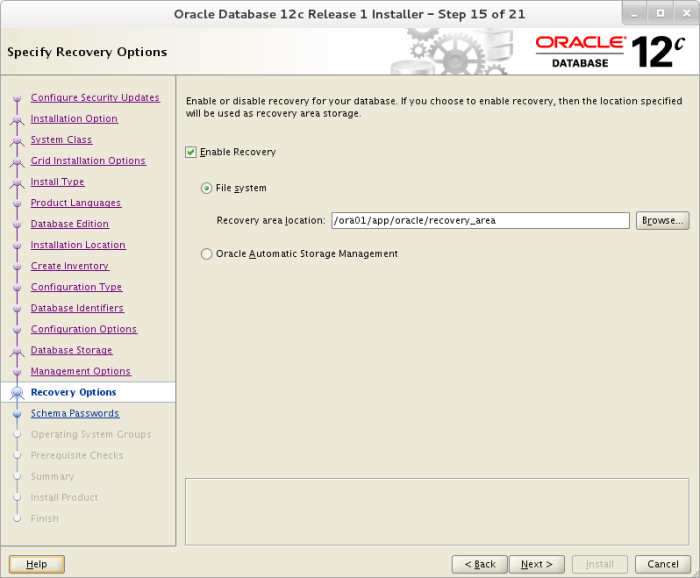Jump to Configuration Type step

76,287
